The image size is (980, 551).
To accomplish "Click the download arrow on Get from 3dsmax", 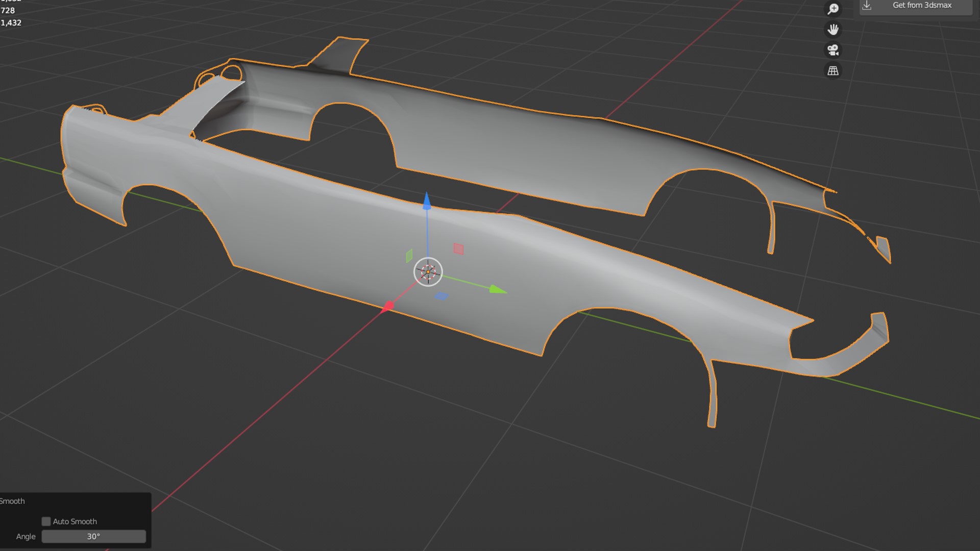I will point(867,5).
